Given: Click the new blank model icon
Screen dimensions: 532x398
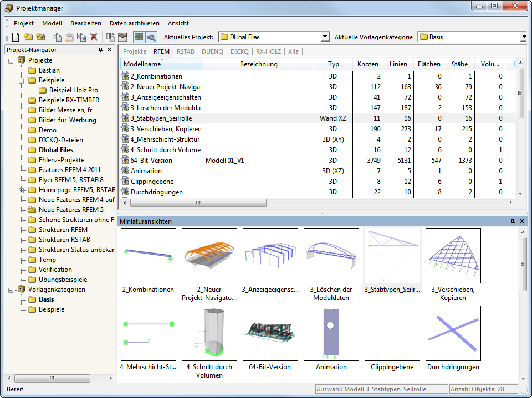Looking at the screenshot, I should click(16, 37).
